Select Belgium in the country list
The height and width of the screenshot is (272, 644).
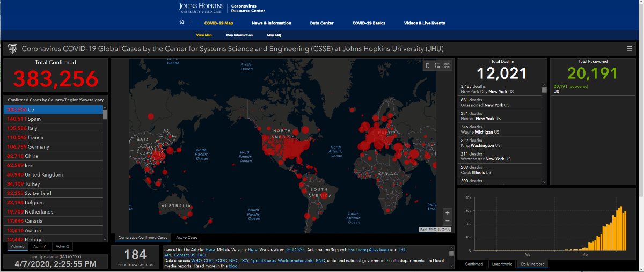point(53,202)
